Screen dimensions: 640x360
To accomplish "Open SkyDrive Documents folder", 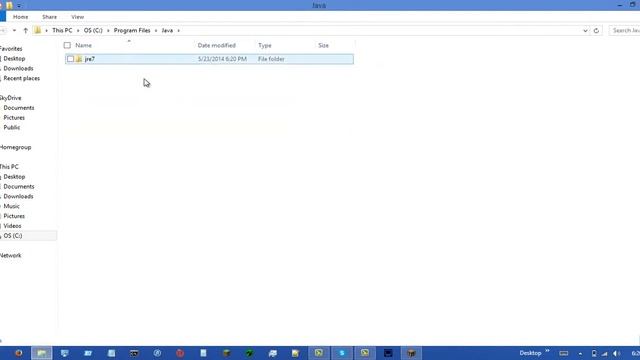I will 19,108.
